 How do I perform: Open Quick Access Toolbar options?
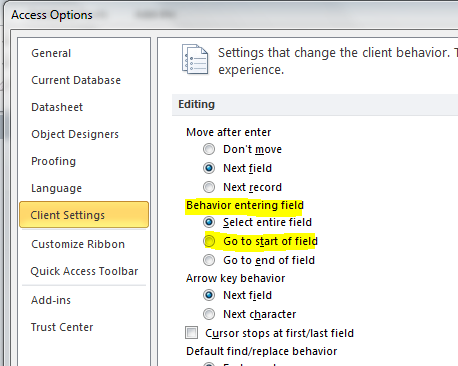point(84,271)
